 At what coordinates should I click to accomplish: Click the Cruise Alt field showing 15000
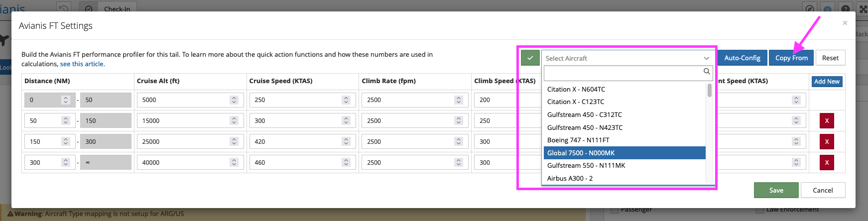(190, 120)
